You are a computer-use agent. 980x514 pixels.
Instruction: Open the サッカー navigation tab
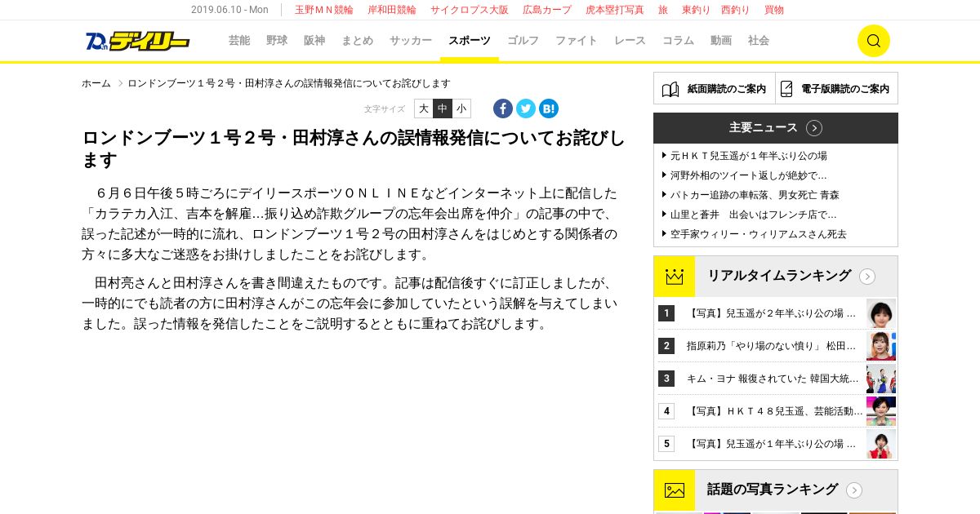coord(411,41)
